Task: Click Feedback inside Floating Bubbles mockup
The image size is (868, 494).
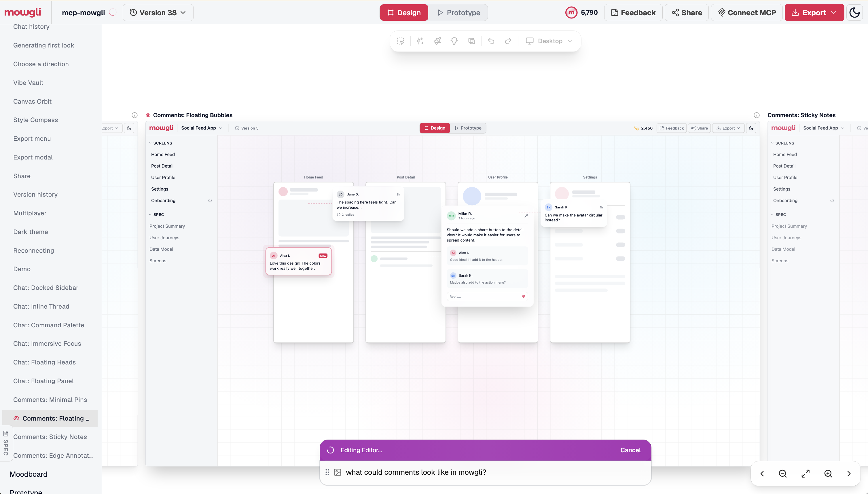Action: pyautogui.click(x=672, y=128)
